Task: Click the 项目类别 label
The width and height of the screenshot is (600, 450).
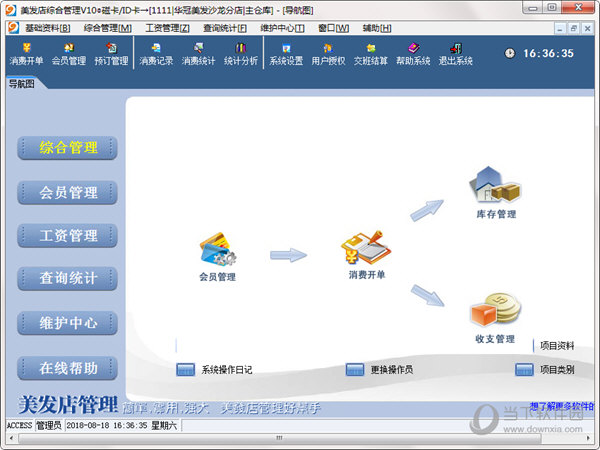Action: coord(557,370)
